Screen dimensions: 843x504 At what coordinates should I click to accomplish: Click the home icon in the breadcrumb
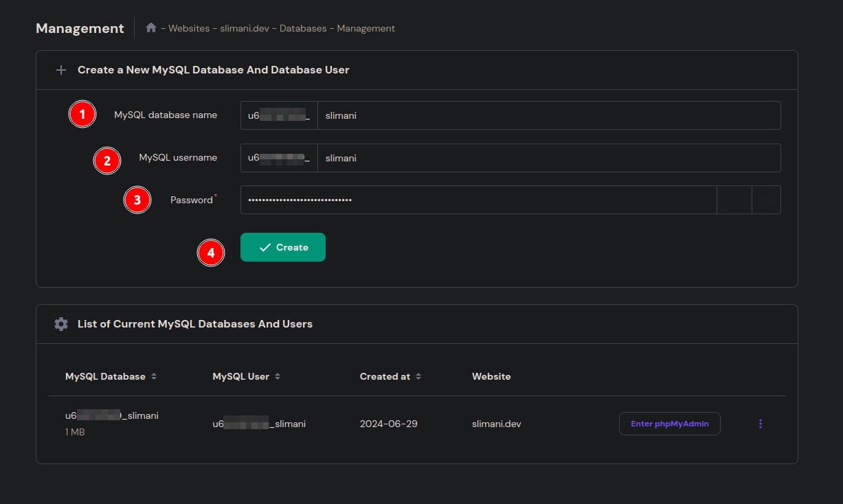pos(151,28)
